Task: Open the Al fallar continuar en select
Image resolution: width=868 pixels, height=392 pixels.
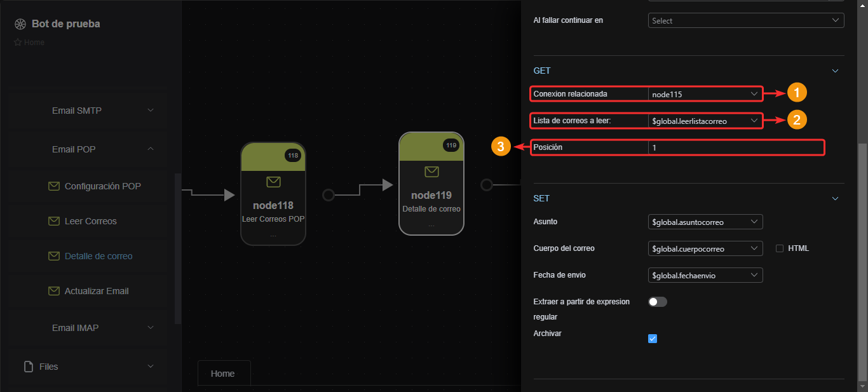Action: [746, 20]
